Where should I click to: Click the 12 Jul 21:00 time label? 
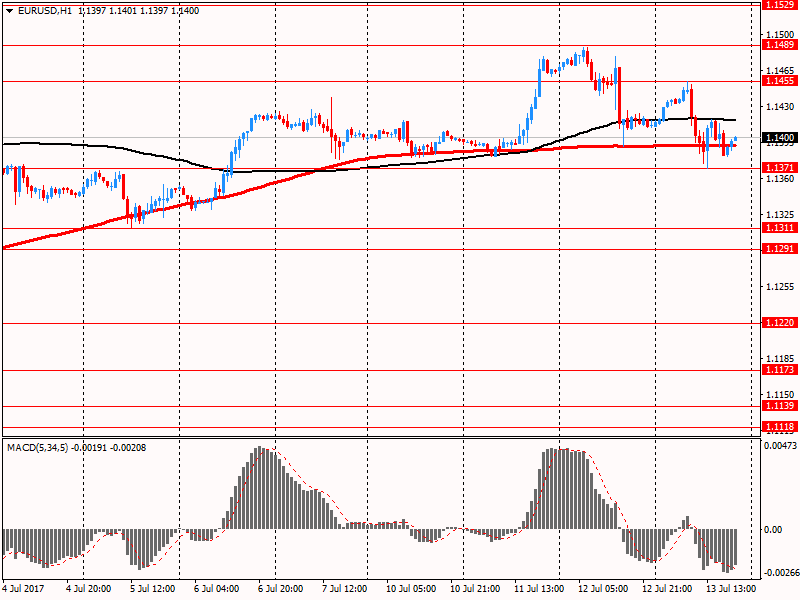[x=667, y=588]
